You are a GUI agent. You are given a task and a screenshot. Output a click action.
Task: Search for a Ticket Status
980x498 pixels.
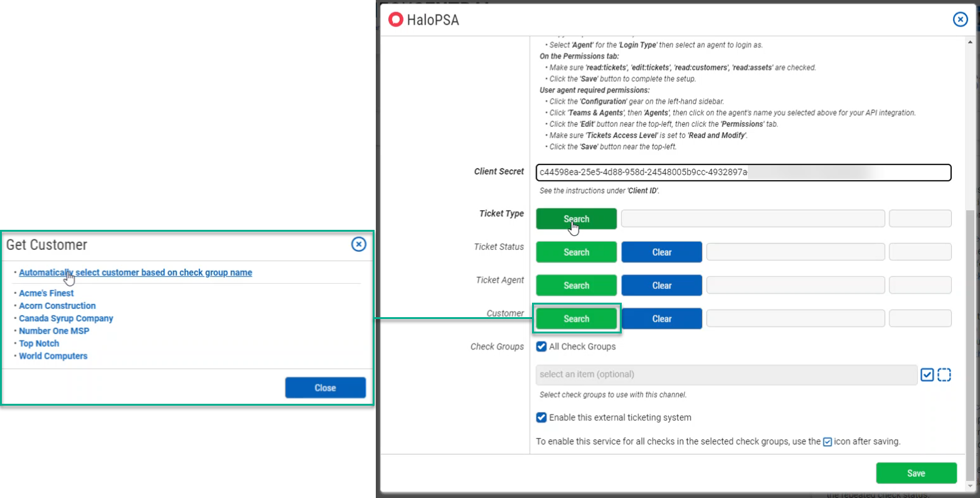tap(577, 252)
